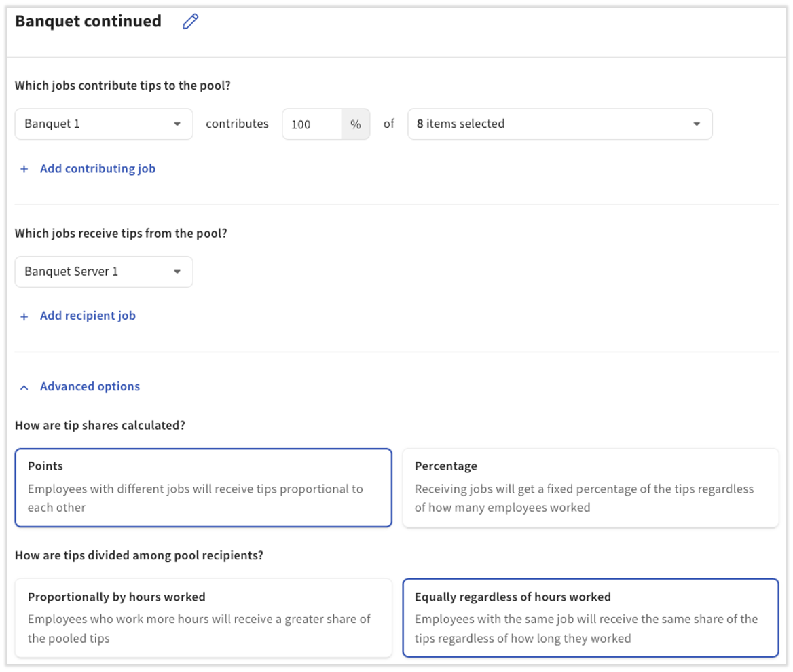
Task: Collapse Advanced options using the chevron icon
Action: pos(24,387)
